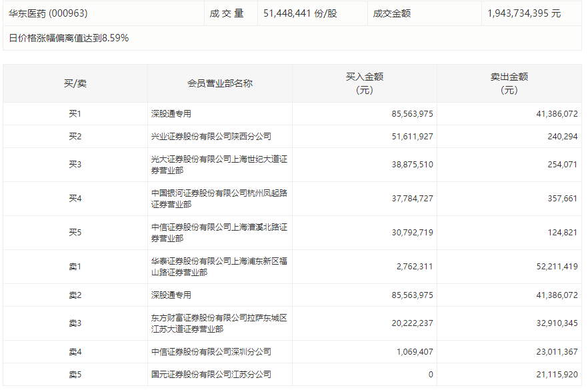Click buy amount 30,792,719
588x392 pixels.
[412, 232]
